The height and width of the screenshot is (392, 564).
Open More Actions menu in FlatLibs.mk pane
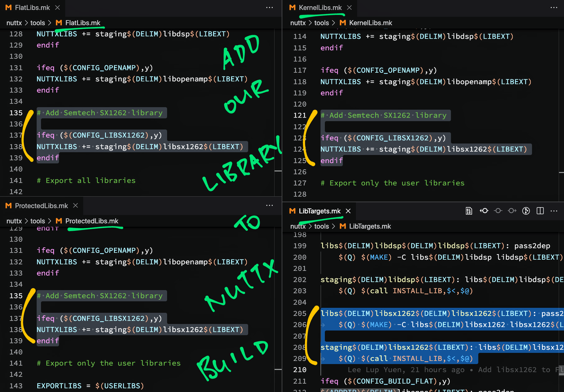(269, 8)
